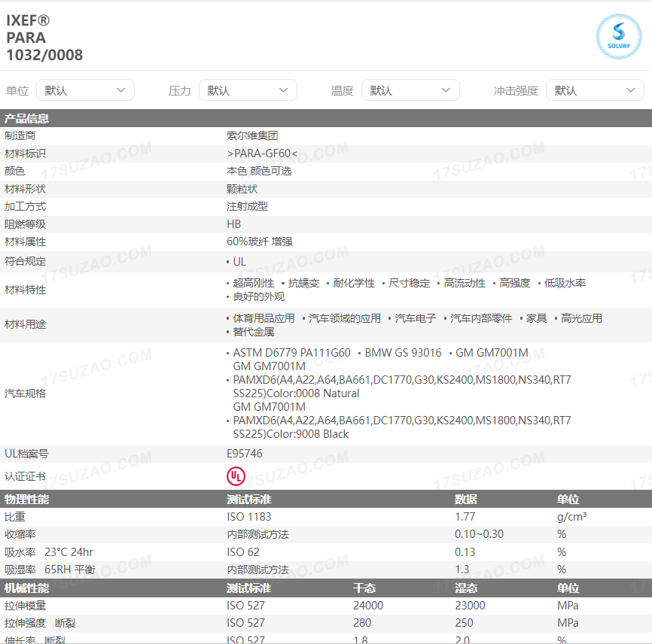
Task: Open the 温度 selector
Action: tap(410, 90)
